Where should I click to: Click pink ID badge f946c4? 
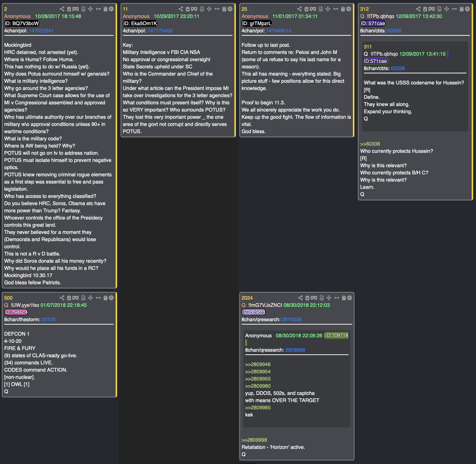point(16,312)
